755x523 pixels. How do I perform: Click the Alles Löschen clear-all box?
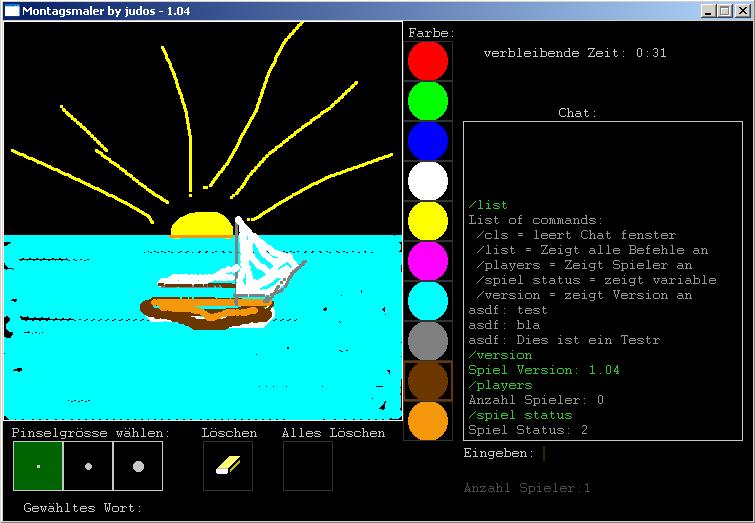click(308, 466)
